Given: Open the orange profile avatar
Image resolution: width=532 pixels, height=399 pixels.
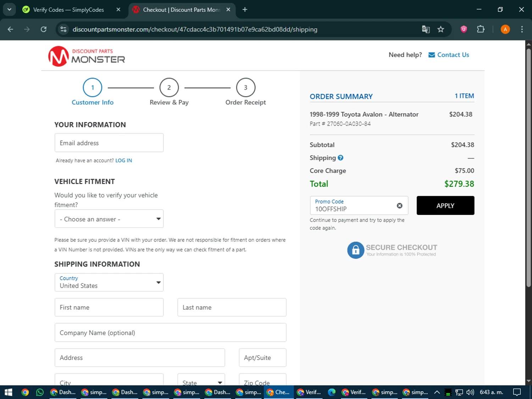Looking at the screenshot, I should point(505,29).
